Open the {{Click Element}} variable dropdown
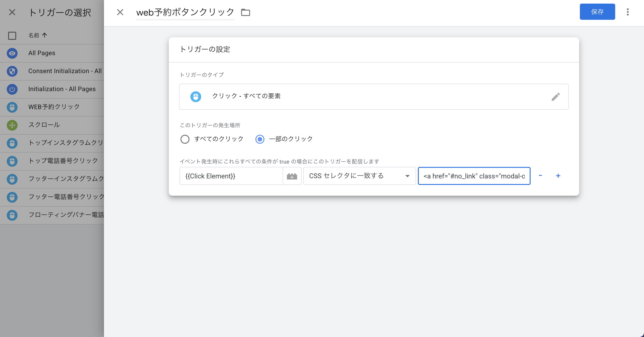 point(231,176)
